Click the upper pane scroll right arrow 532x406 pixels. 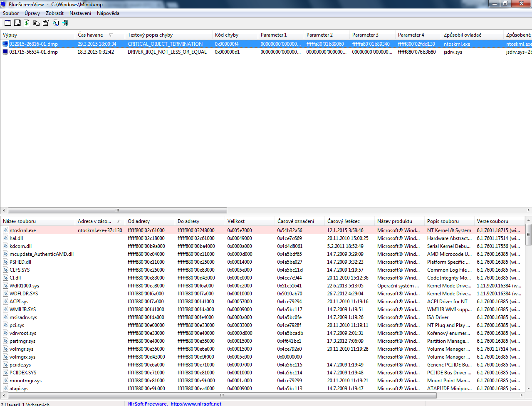pos(529,210)
